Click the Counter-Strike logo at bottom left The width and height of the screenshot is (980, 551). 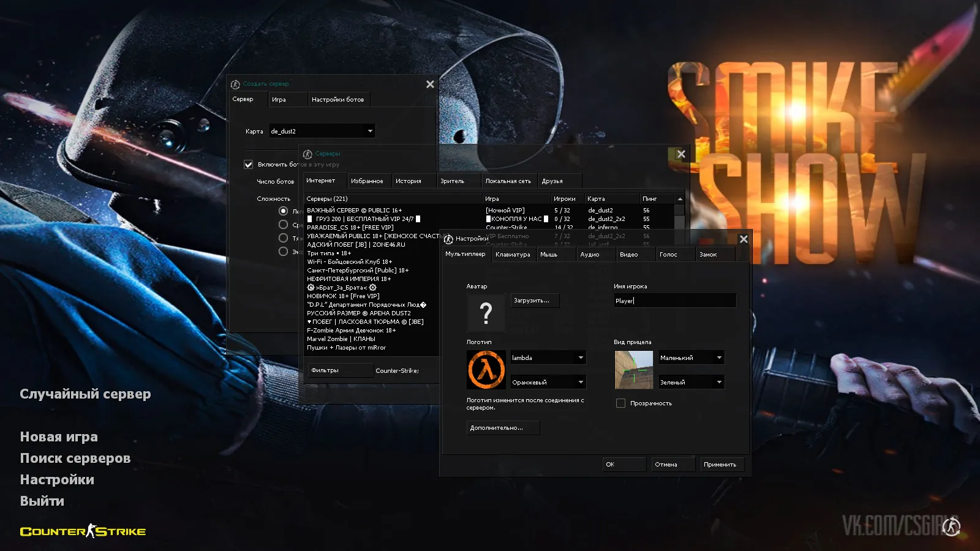point(83,531)
